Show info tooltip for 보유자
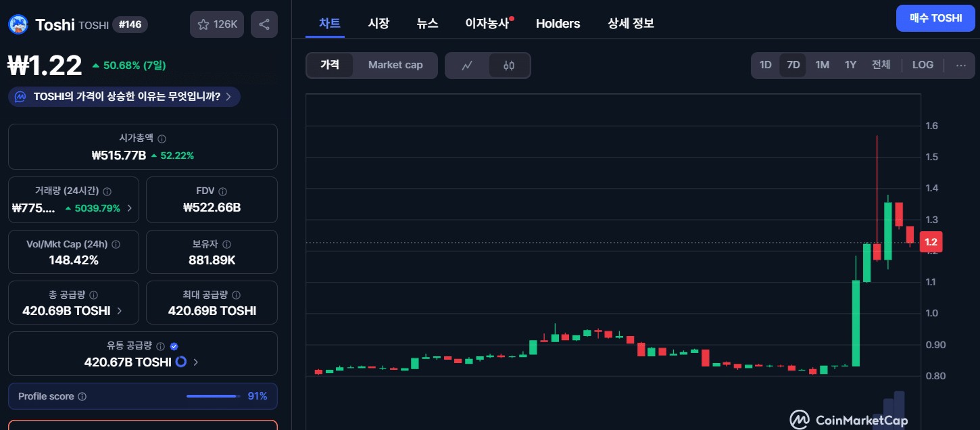 (x=226, y=244)
